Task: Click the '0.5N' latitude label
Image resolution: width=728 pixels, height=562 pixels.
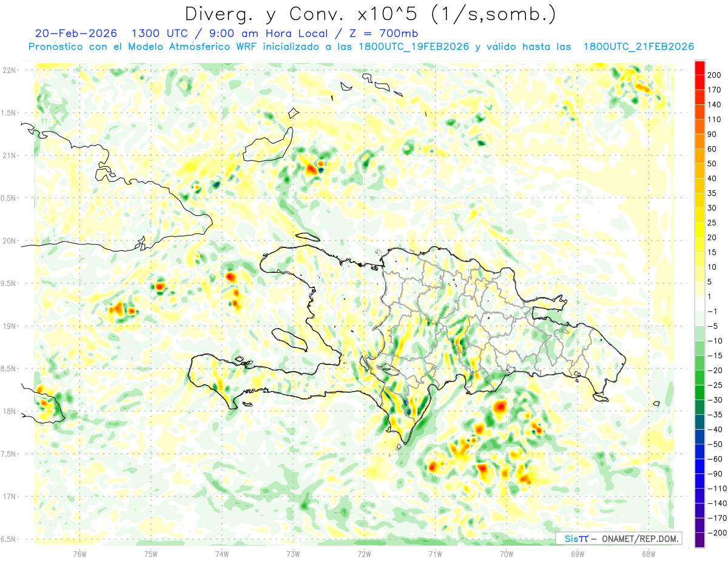Action: pos(8,198)
